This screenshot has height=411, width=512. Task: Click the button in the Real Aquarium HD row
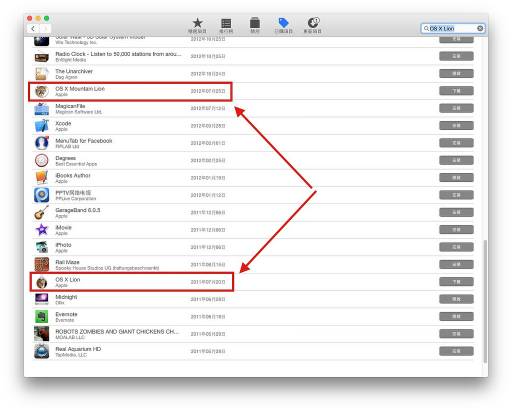pos(456,351)
